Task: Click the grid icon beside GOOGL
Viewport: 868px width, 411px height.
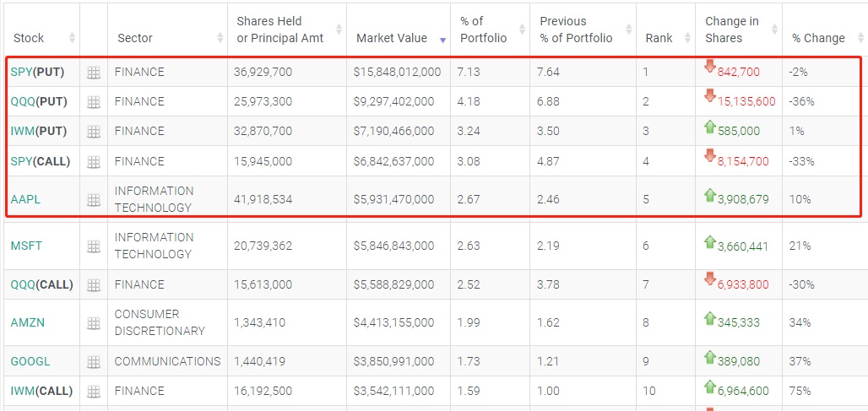Action: [94, 362]
